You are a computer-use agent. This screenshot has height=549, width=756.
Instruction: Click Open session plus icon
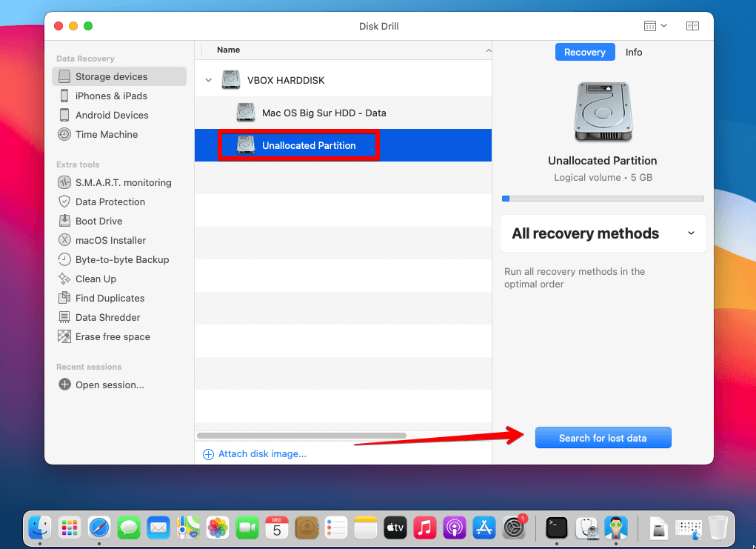point(64,385)
